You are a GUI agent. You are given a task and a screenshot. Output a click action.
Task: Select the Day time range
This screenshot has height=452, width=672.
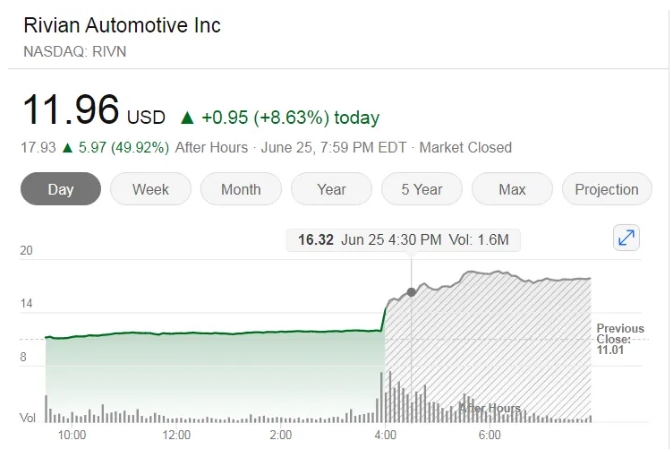(60, 189)
